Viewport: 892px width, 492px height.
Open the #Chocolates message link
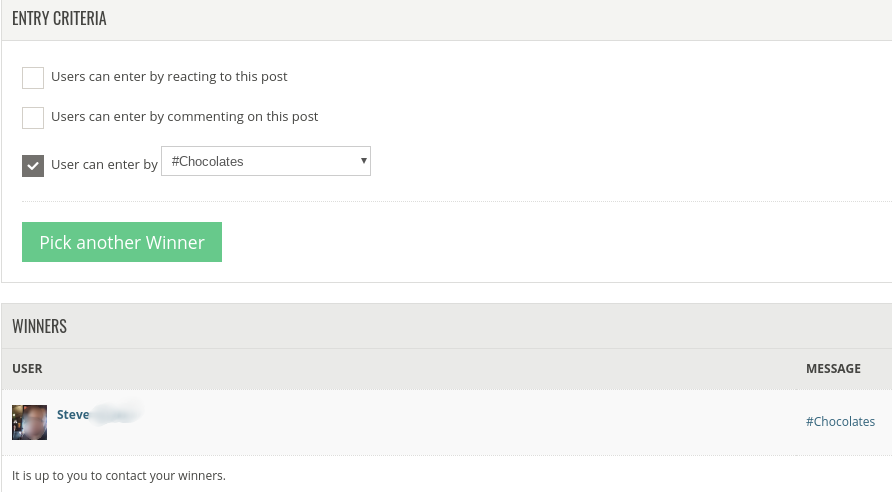coord(840,421)
